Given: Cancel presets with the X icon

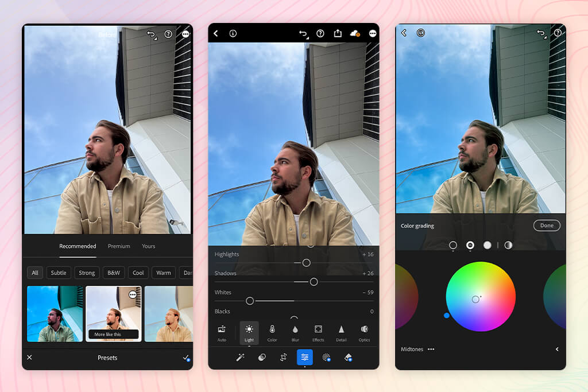Looking at the screenshot, I should (x=30, y=358).
